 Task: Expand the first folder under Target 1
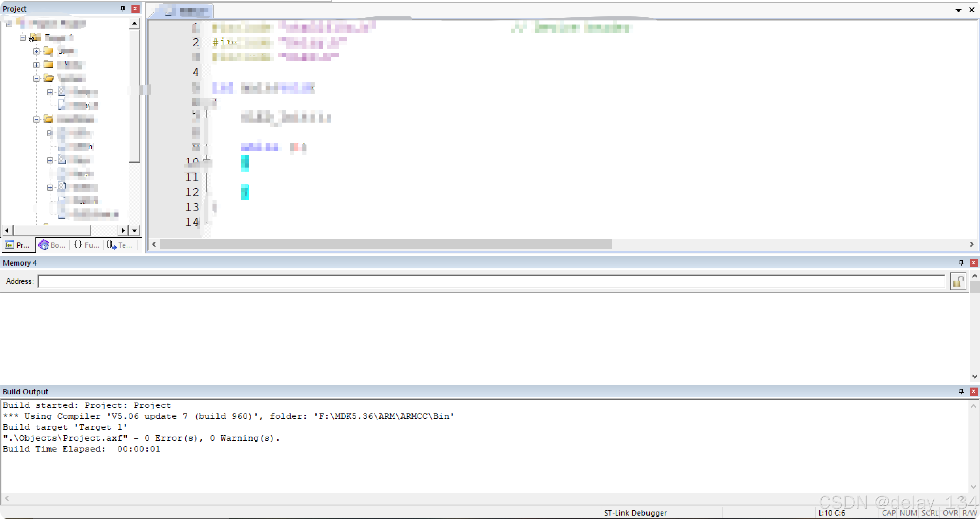(x=36, y=51)
